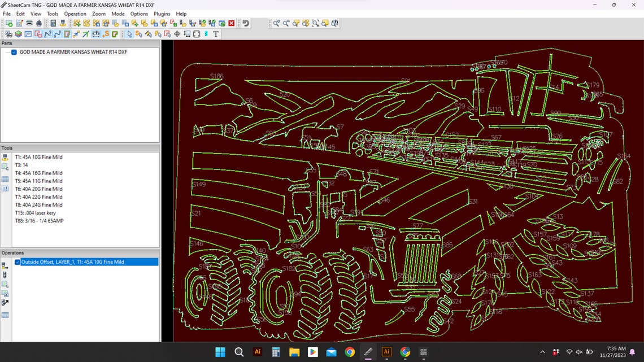Select the arrow selection tool
644x362 pixels.
pos(129,34)
